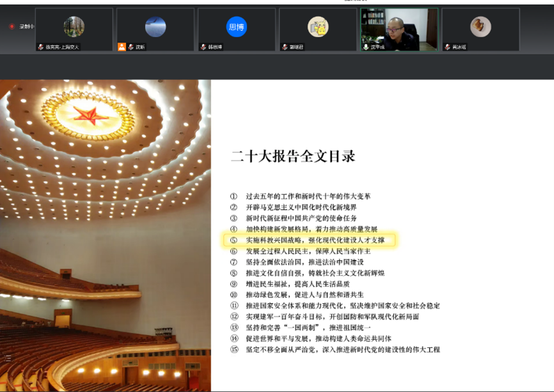Select the live webcam video tile
The width and height of the screenshot is (554, 392).
click(x=399, y=29)
